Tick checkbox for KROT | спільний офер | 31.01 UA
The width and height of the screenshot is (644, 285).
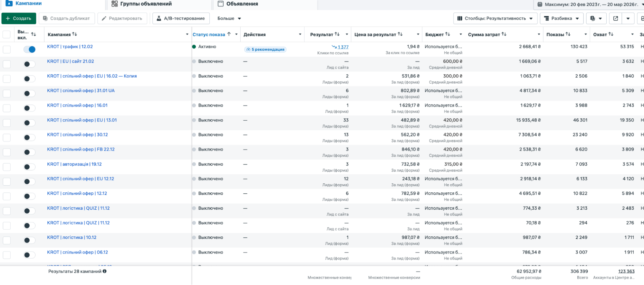coord(6,93)
